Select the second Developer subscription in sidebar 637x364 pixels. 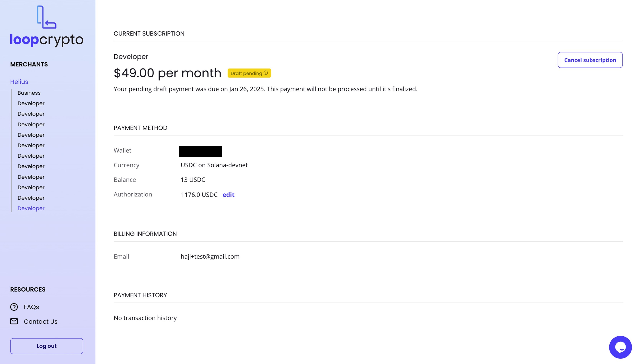[x=31, y=114]
